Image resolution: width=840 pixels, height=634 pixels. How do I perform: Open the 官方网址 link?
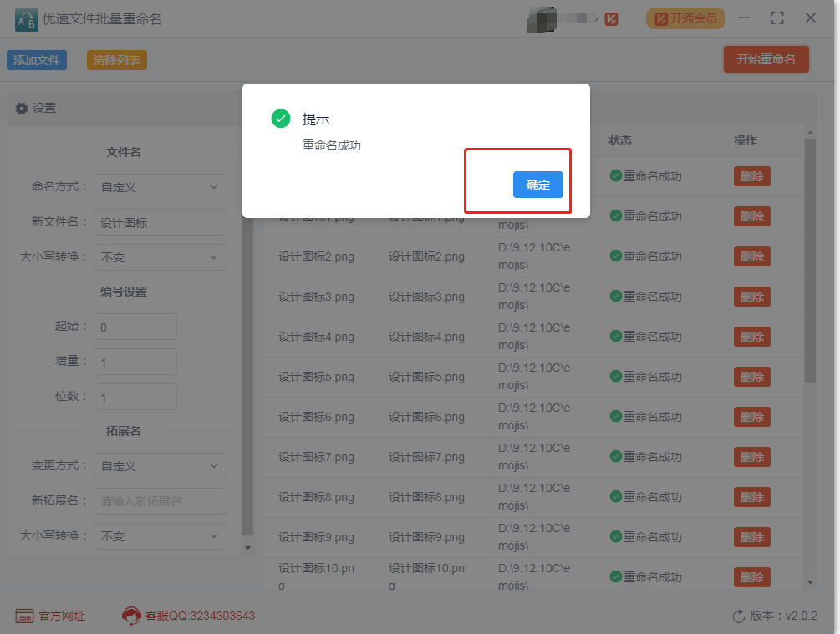[62, 616]
